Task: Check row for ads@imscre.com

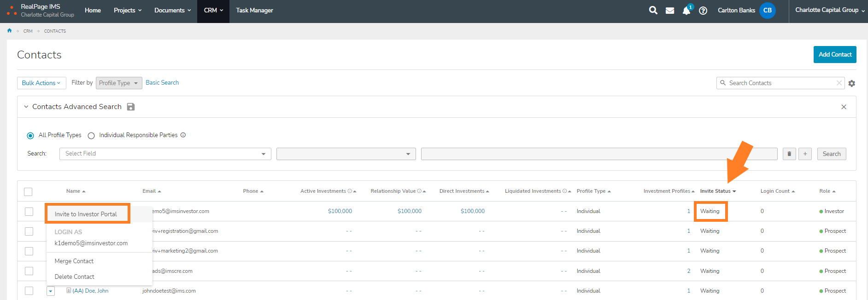Action: [x=29, y=271]
